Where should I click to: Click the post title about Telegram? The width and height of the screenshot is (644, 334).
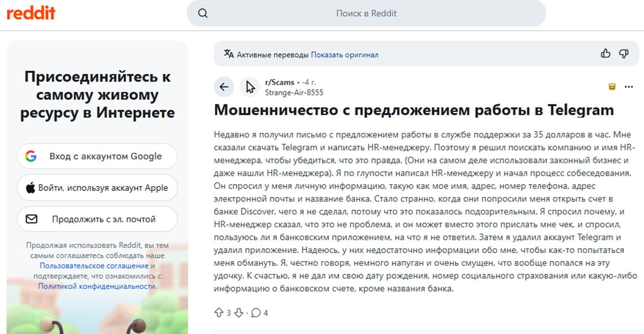tap(414, 110)
